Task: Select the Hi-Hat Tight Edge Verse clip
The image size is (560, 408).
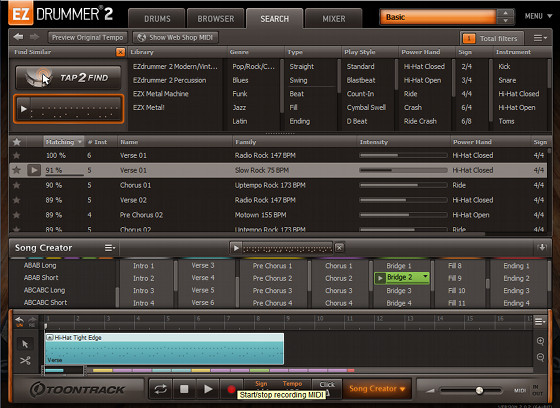Action: pyautogui.click(x=164, y=349)
